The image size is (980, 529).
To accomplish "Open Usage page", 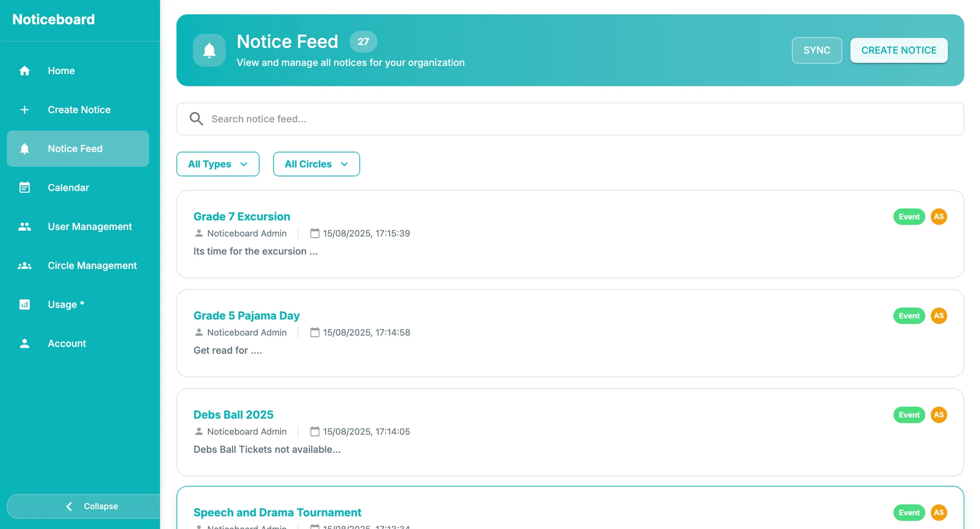I will pyautogui.click(x=78, y=305).
